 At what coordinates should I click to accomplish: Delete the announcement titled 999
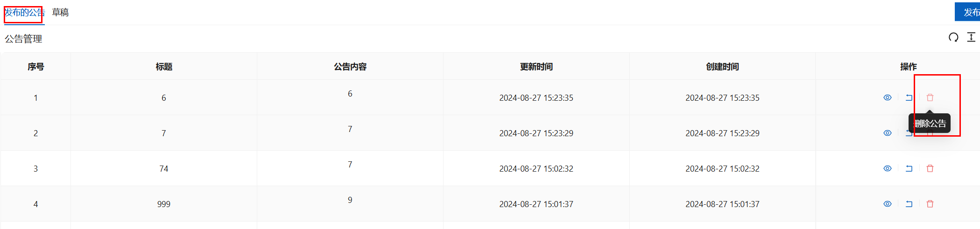click(x=930, y=204)
